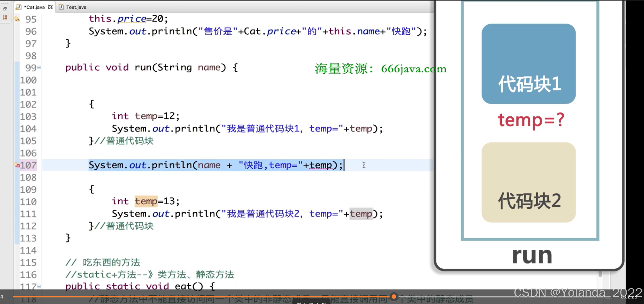Click line number 110 in gutter
Image resolution: width=644 pixels, height=304 pixels.
pyautogui.click(x=28, y=202)
